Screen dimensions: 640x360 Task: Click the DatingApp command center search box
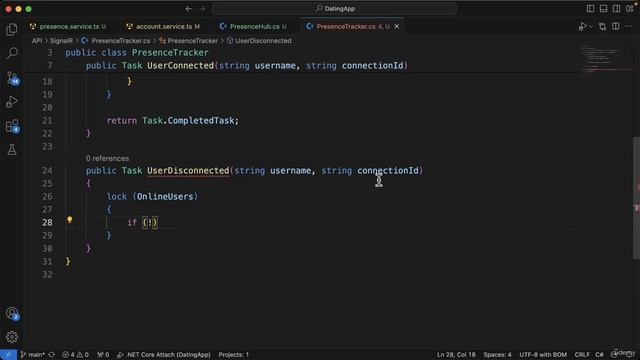point(335,9)
